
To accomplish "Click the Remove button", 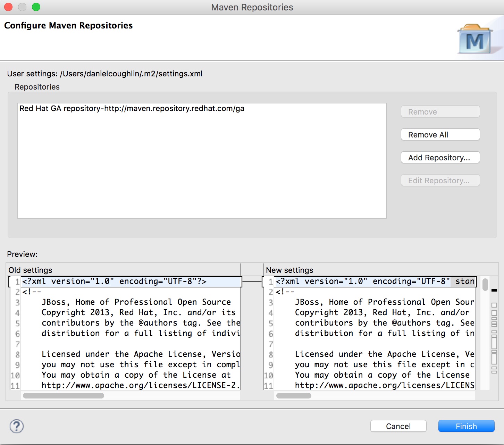I will point(440,112).
